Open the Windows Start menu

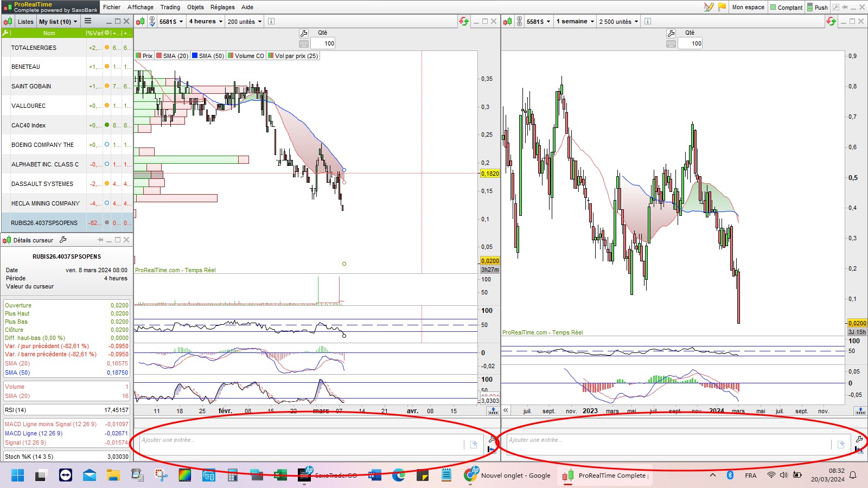17,476
